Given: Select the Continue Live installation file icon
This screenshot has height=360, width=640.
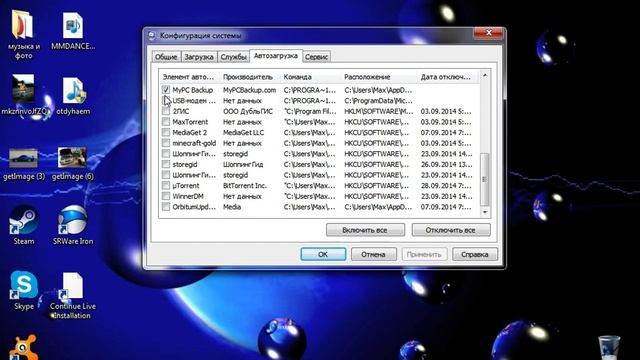Looking at the screenshot, I should click(x=73, y=287).
